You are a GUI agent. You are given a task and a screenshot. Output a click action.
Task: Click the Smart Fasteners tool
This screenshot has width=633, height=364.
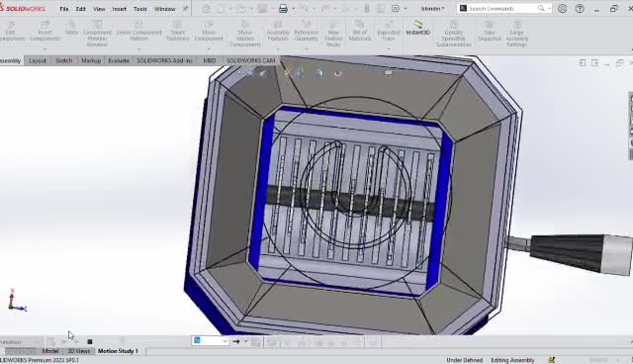point(178,31)
